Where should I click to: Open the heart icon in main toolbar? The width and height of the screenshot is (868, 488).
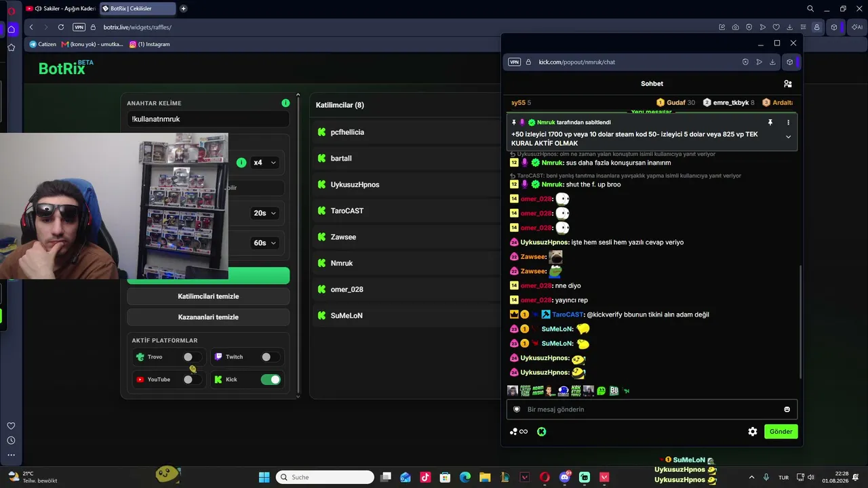(776, 27)
